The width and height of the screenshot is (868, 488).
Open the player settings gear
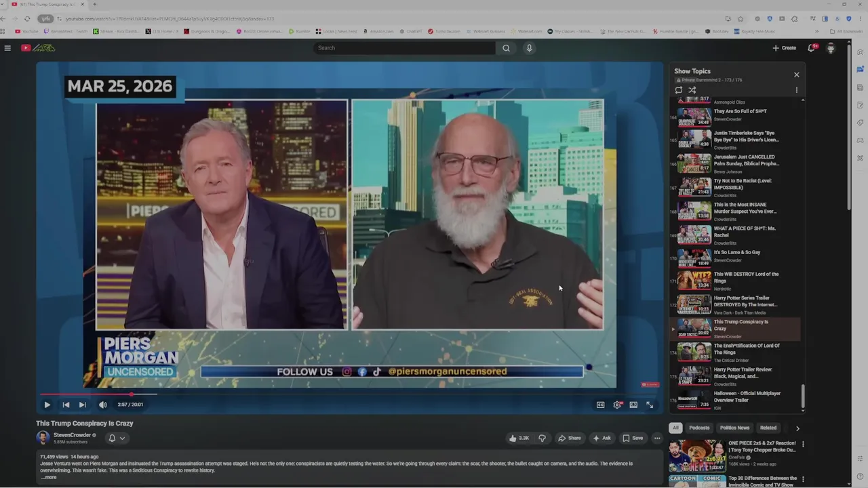(x=617, y=405)
